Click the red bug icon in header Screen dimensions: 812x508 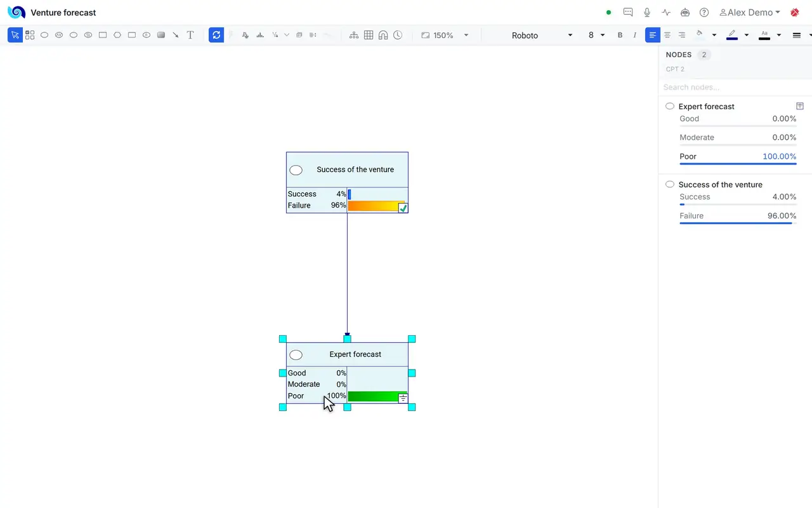(795, 12)
